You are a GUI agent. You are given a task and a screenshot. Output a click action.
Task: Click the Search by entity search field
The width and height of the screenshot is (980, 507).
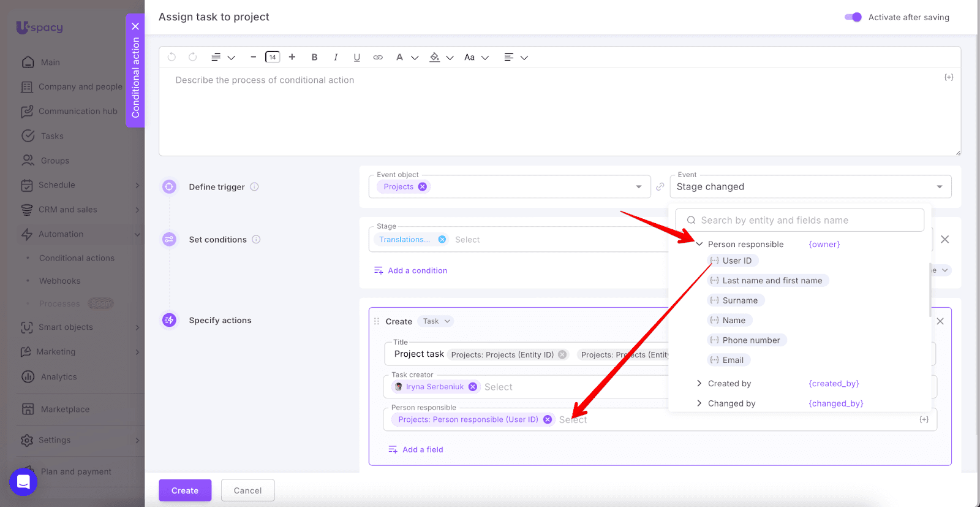[799, 220]
